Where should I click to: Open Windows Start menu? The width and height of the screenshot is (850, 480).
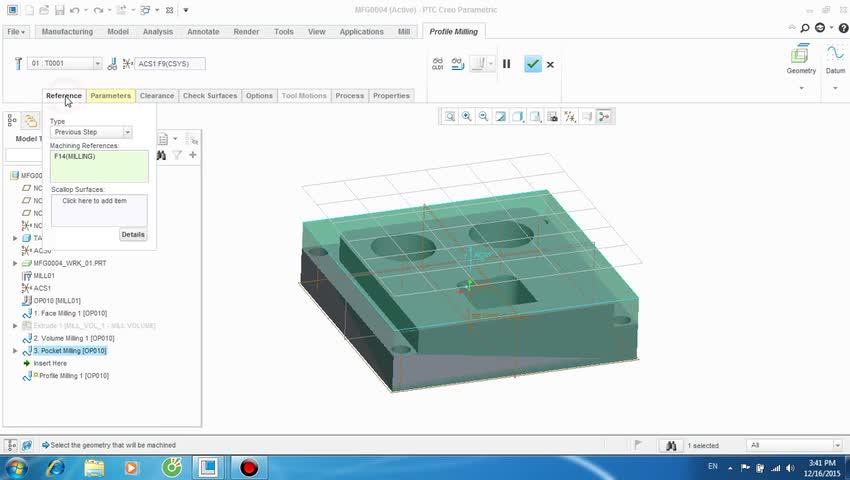[16, 468]
